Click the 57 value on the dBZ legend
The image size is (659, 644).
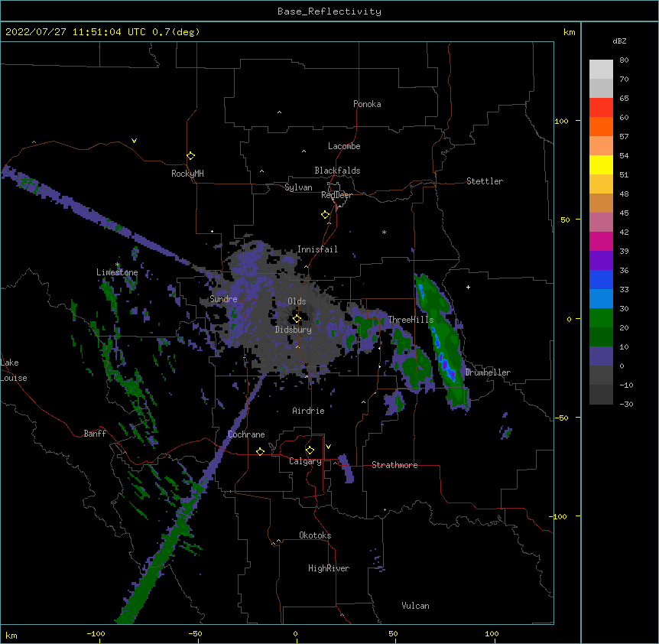tap(624, 137)
